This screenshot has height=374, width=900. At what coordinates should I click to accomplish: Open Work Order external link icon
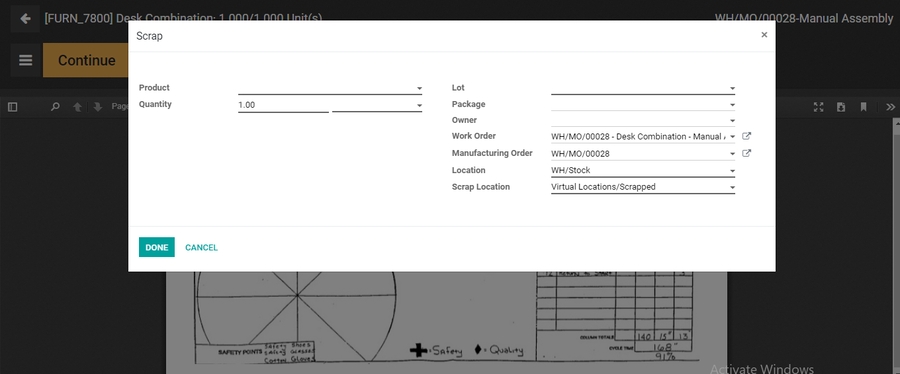tap(746, 137)
